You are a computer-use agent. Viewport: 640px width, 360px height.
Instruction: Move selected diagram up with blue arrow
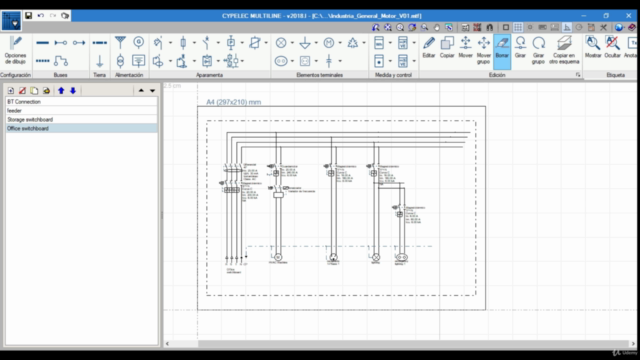61,91
